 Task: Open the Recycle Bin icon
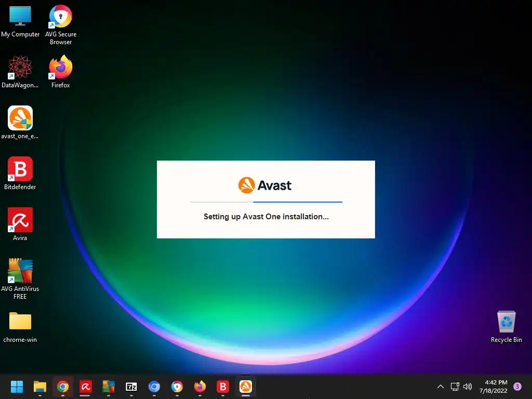tap(506, 327)
